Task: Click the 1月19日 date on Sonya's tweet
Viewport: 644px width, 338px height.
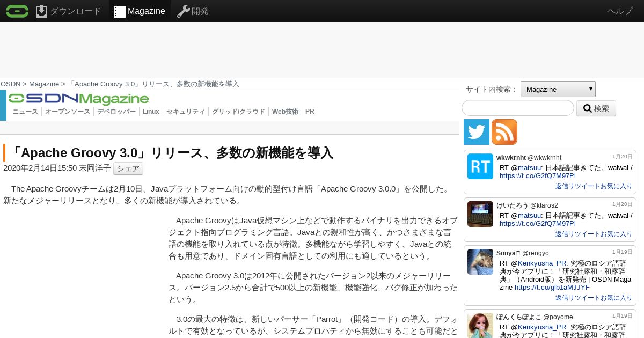Action: coord(623,252)
